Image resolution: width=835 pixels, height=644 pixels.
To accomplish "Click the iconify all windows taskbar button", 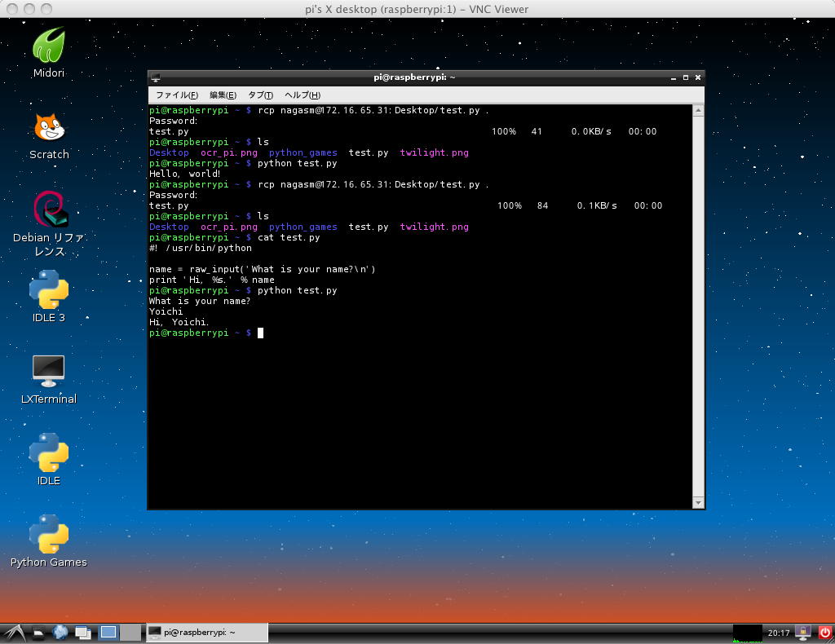I will [x=83, y=632].
